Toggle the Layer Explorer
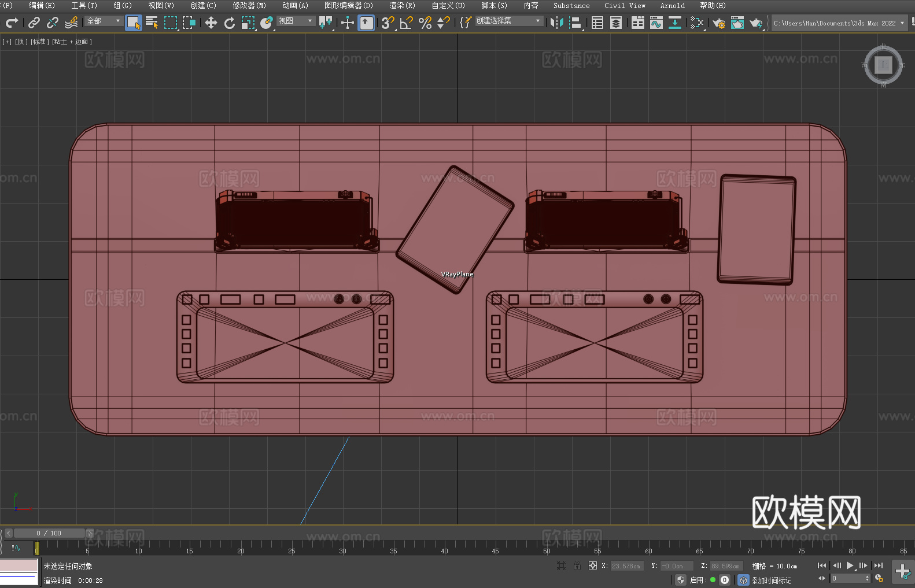Screen dimensions: 915x588 click(x=616, y=23)
